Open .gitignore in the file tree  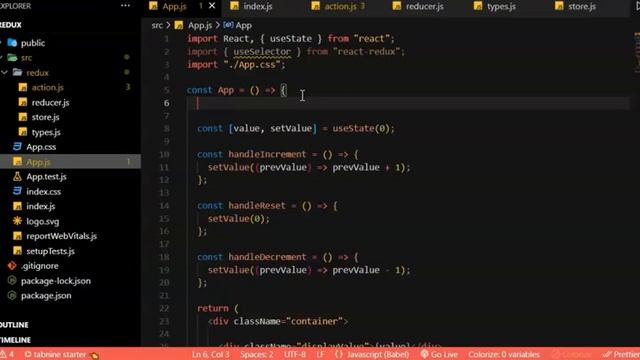click(x=40, y=266)
